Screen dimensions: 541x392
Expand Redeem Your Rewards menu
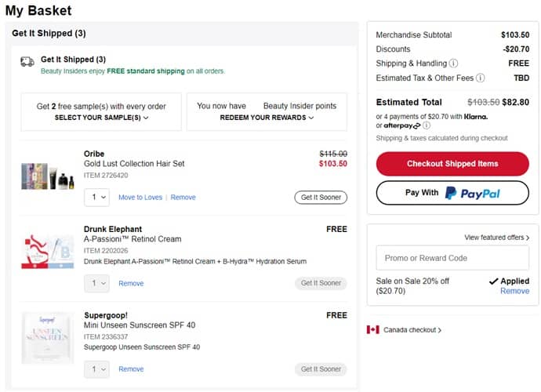(267, 118)
